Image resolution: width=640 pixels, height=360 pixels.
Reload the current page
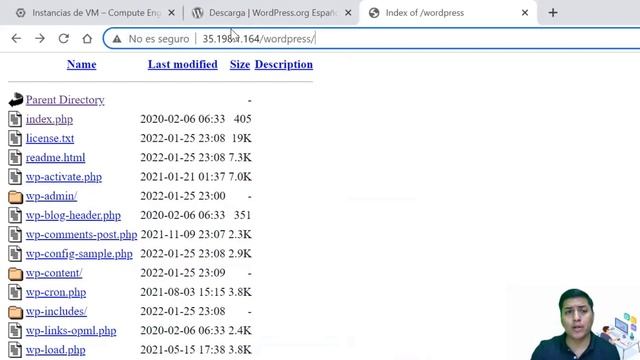pyautogui.click(x=64, y=39)
